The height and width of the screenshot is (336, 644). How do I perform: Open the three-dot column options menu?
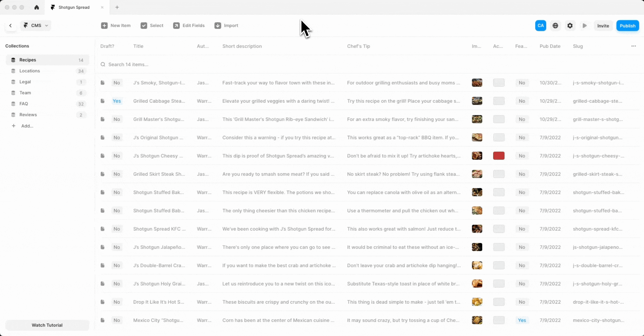pos(633,46)
